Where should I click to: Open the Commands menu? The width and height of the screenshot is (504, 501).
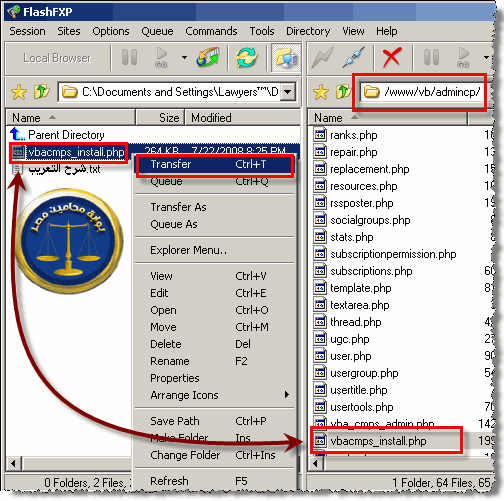(x=211, y=31)
